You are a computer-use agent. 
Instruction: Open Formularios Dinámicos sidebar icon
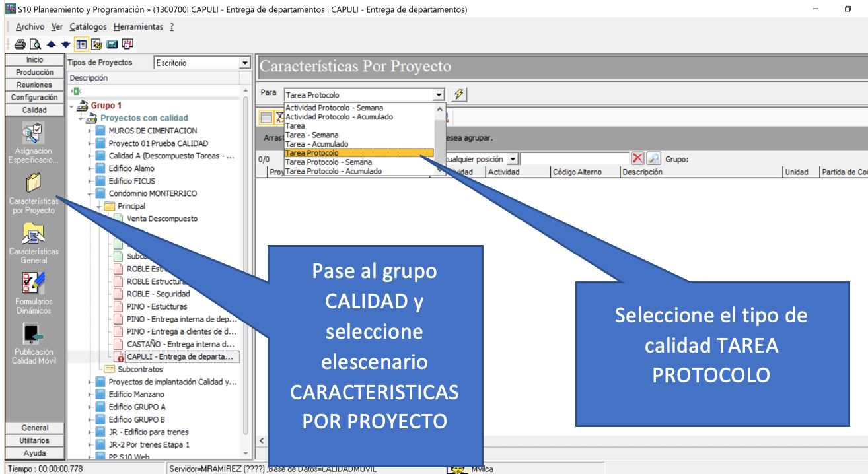[x=34, y=283]
